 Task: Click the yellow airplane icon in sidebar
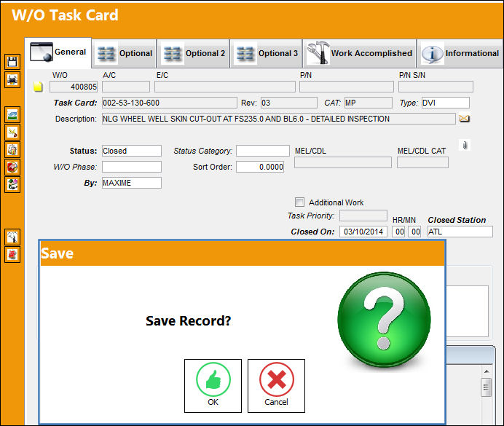tap(12, 133)
